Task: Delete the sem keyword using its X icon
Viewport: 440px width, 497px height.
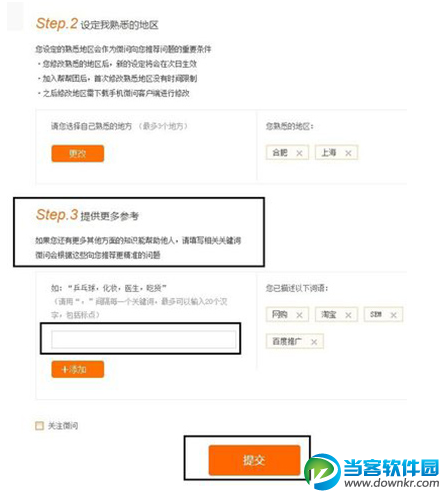Action: coord(393,315)
